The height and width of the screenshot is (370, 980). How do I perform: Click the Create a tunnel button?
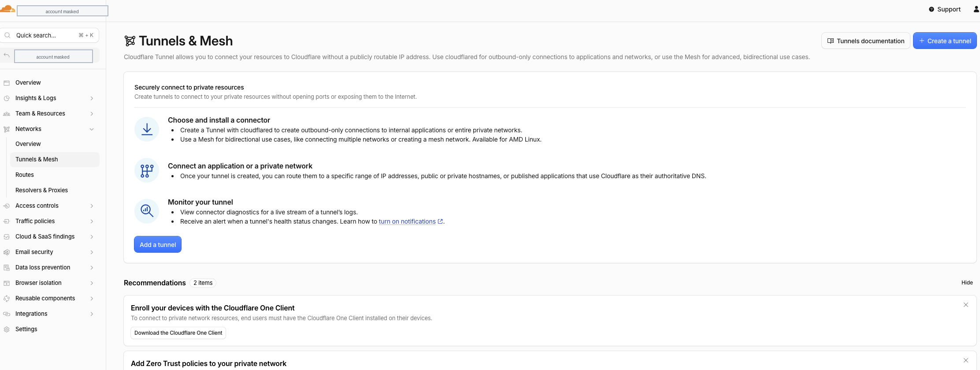point(945,41)
